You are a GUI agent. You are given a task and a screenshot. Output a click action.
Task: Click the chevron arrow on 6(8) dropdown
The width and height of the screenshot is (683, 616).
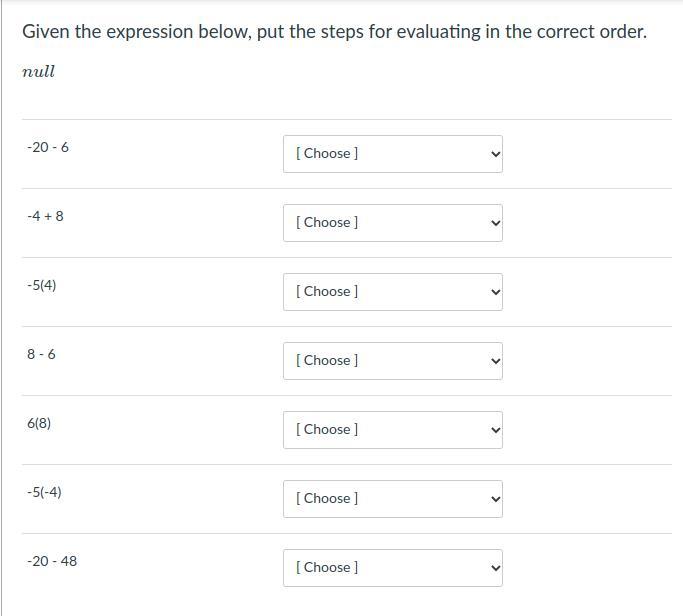point(493,431)
